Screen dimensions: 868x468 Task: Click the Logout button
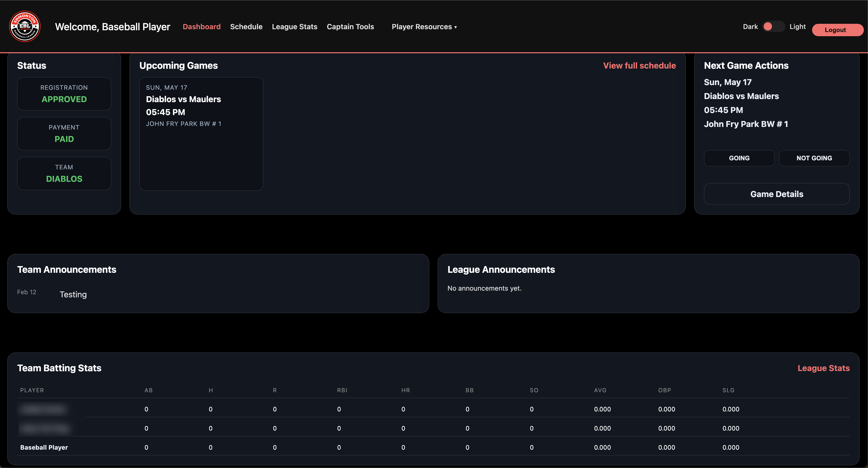837,30
